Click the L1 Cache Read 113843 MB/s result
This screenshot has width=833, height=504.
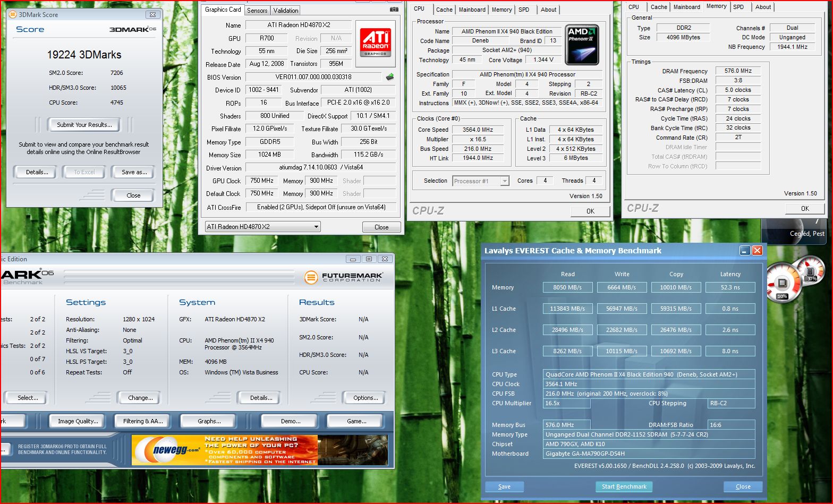click(567, 309)
